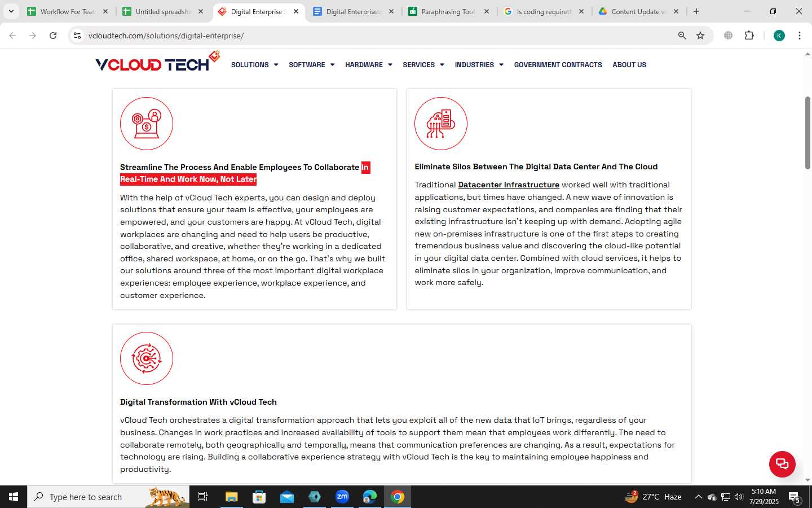
Task: Click the vCloud Tech logo
Action: tap(158, 62)
